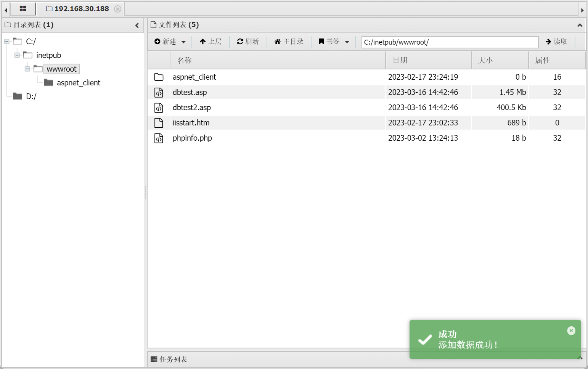Click date 2023-03-02 13:24:13

pyautogui.click(x=423, y=138)
